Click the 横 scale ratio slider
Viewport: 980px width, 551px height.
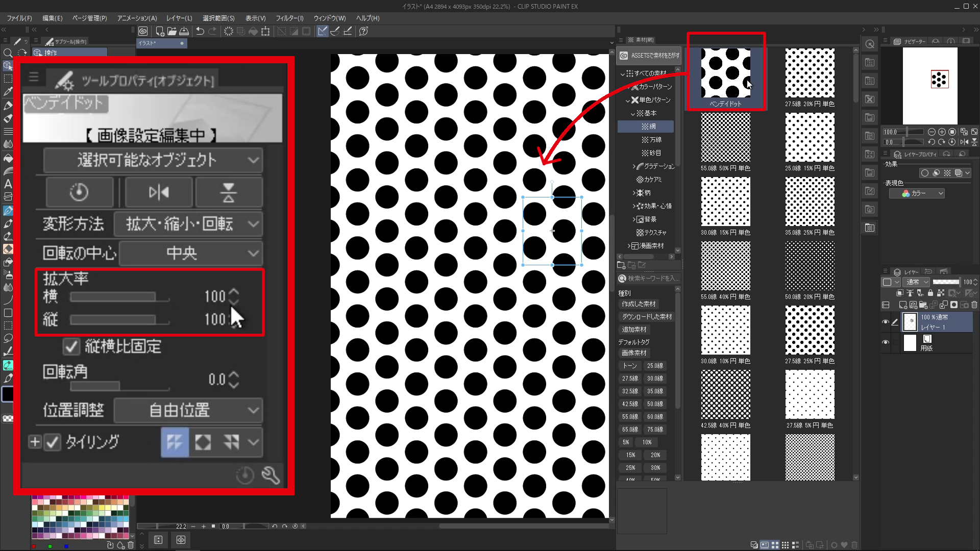pyautogui.click(x=120, y=297)
